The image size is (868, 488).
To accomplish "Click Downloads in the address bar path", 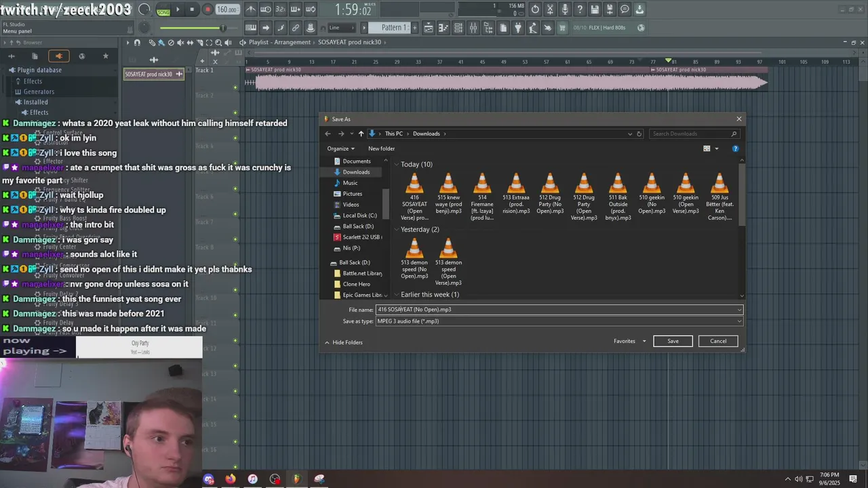I will (x=427, y=134).
